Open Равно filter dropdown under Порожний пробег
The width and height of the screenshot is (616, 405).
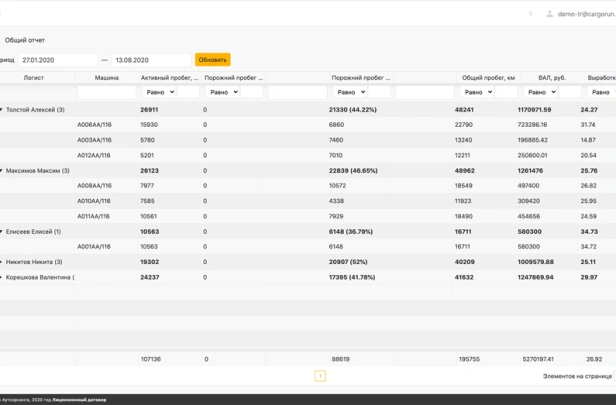222,92
